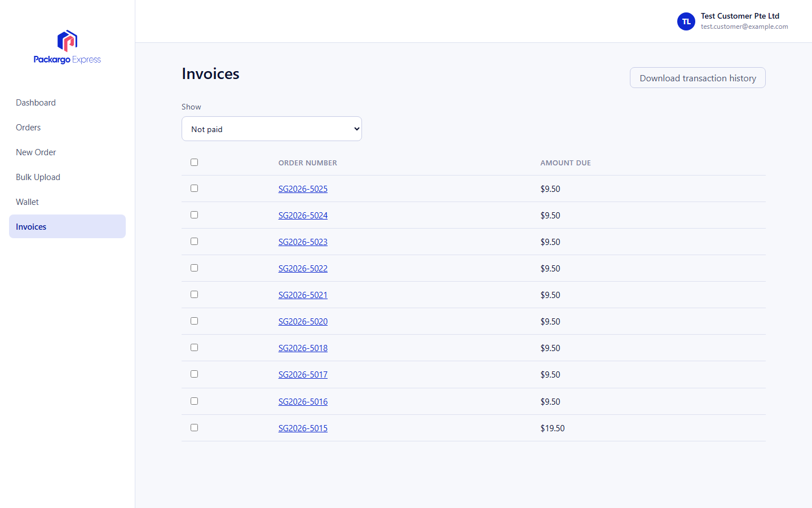Viewport: 812px width, 508px height.
Task: View order SG2026-5018
Action: pos(303,348)
